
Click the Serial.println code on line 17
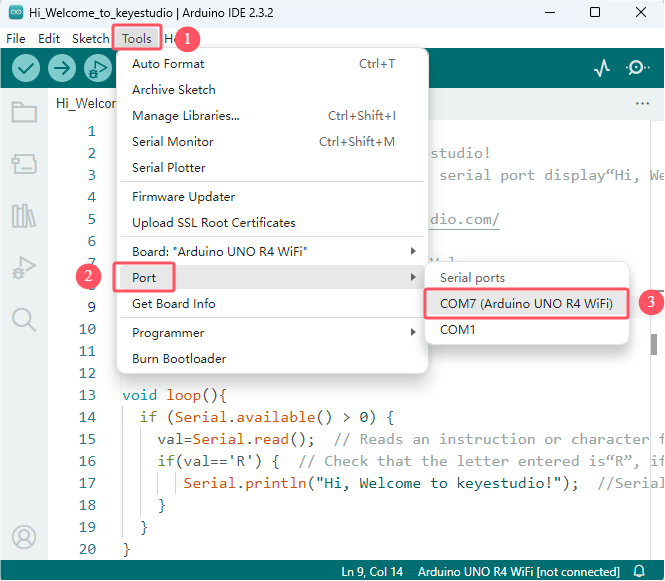pos(380,483)
